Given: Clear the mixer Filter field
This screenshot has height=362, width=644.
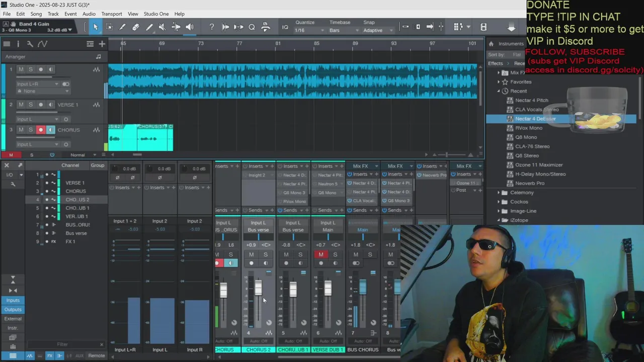Looking at the screenshot, I should click(102, 344).
